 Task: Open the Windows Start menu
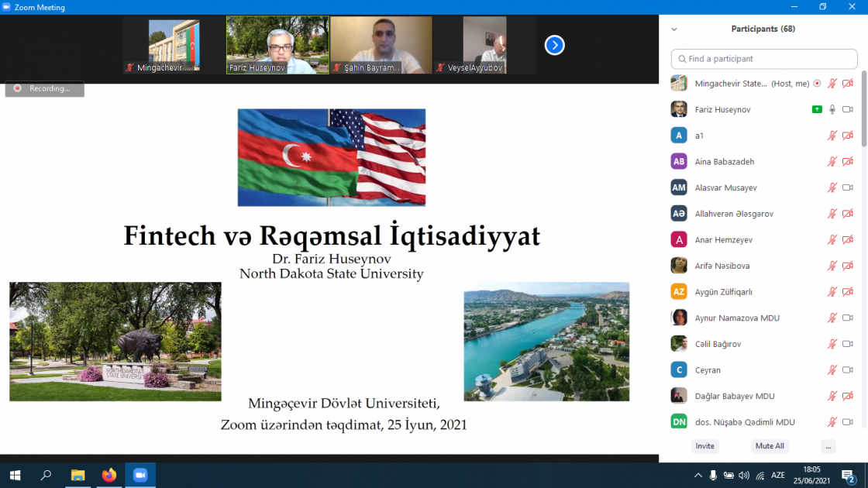[15, 476]
